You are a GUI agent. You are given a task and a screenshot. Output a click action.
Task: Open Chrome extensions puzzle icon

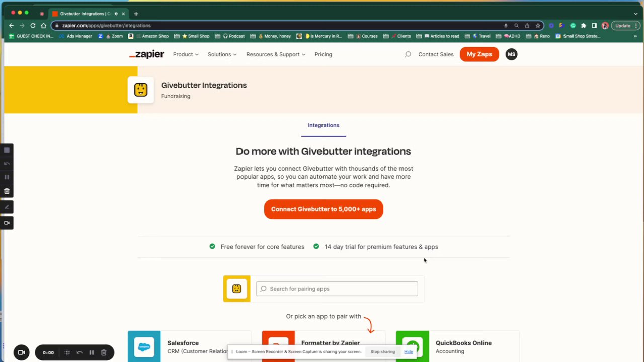[x=584, y=25]
